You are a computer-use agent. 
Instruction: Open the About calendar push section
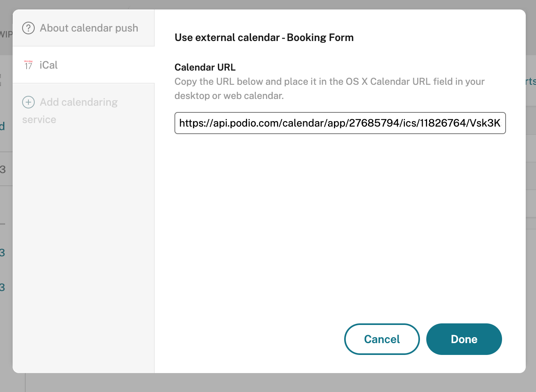click(x=83, y=28)
